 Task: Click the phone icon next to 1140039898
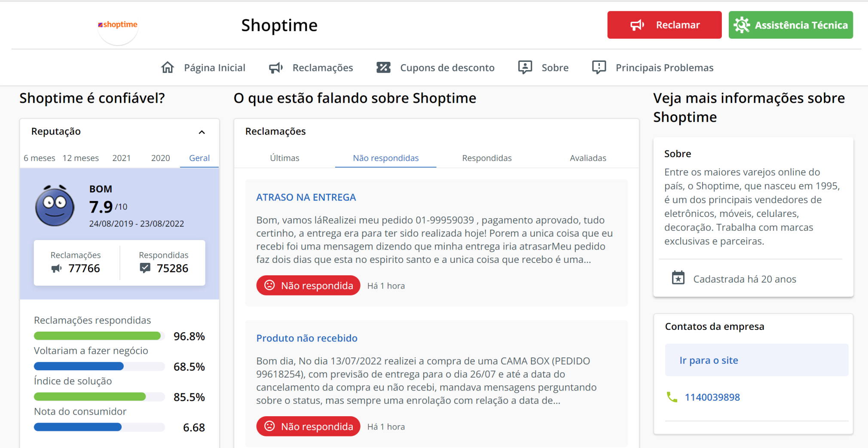pos(672,397)
